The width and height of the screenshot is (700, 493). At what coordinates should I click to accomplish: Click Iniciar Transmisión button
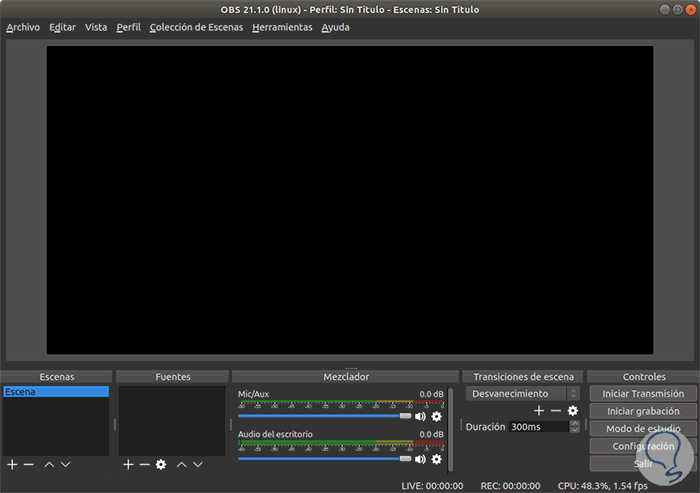pyautogui.click(x=643, y=394)
